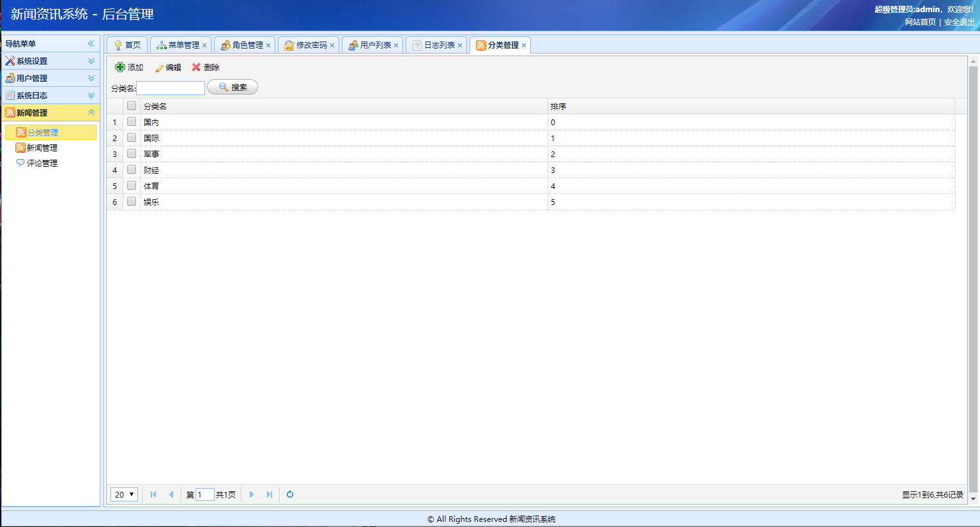Viewport: 980px width, 527px height.
Task: Check the 国际 row checkbox
Action: pyautogui.click(x=132, y=137)
